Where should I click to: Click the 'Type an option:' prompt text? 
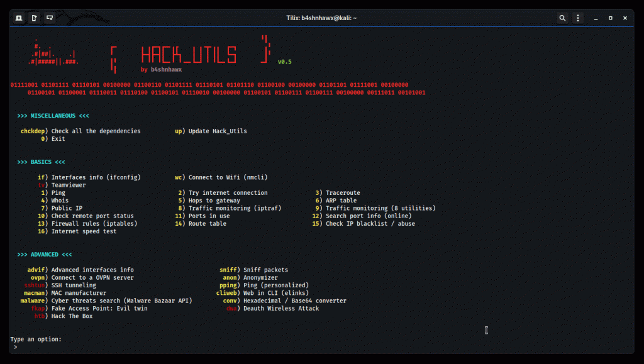click(36, 339)
